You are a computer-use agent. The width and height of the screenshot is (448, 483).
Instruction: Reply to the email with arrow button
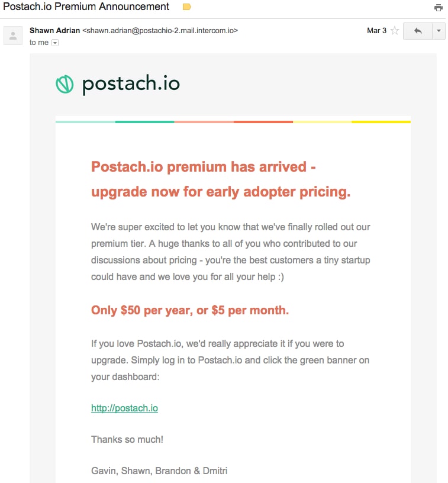(x=418, y=31)
